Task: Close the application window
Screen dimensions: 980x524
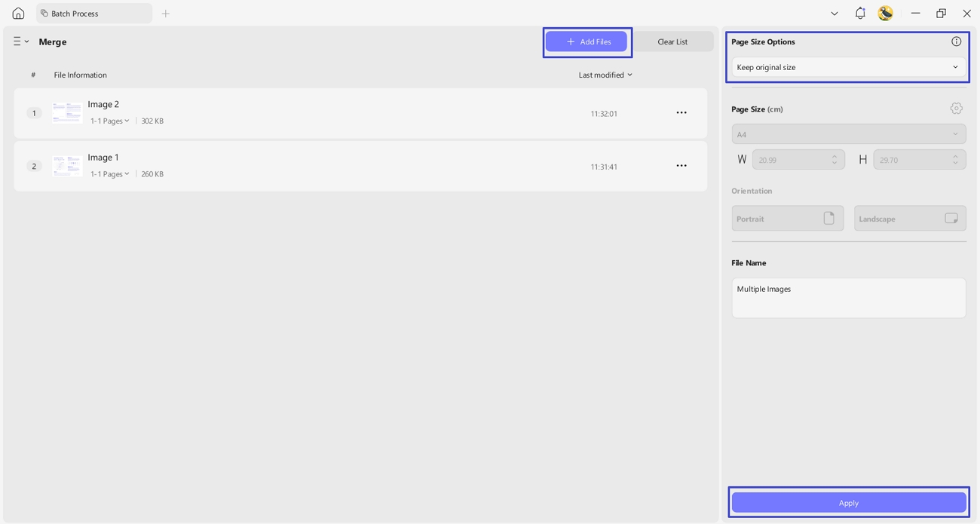Action: coord(966,14)
